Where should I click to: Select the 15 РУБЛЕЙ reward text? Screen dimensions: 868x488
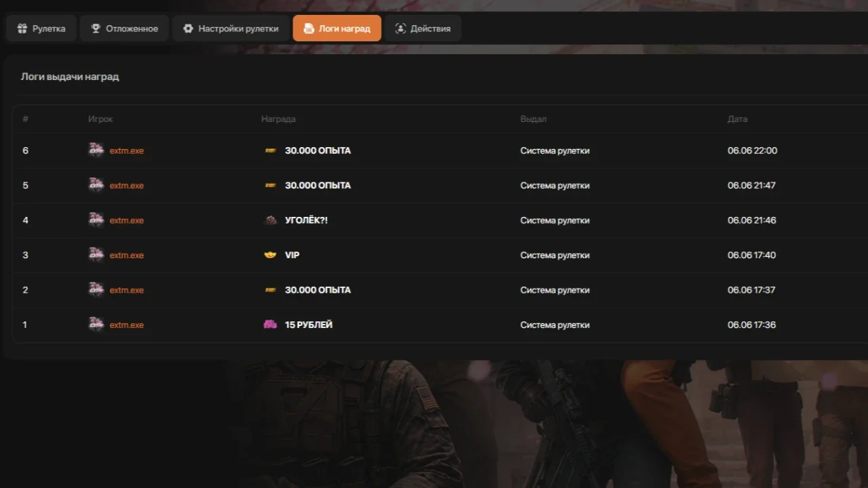309,325
